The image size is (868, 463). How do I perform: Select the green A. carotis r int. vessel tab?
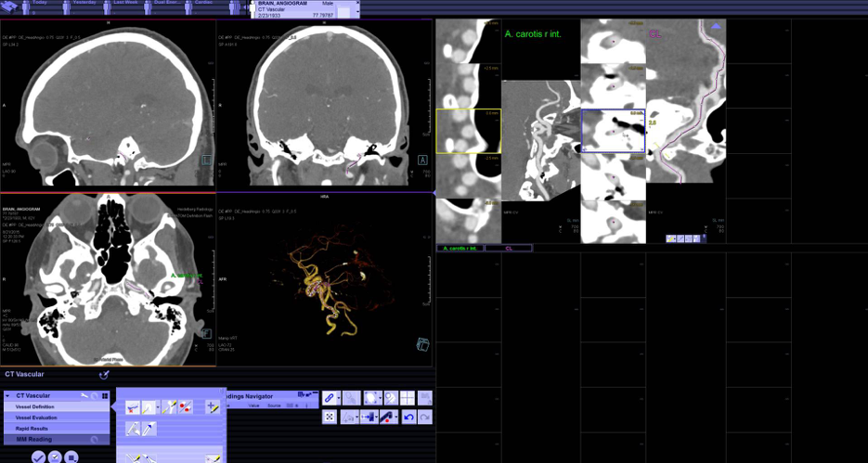click(460, 249)
